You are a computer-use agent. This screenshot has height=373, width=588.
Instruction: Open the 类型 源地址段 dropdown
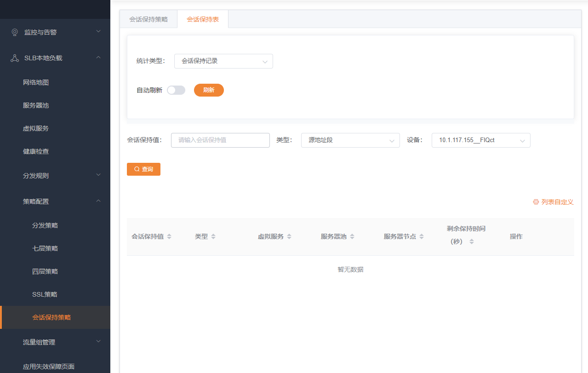[350, 140]
